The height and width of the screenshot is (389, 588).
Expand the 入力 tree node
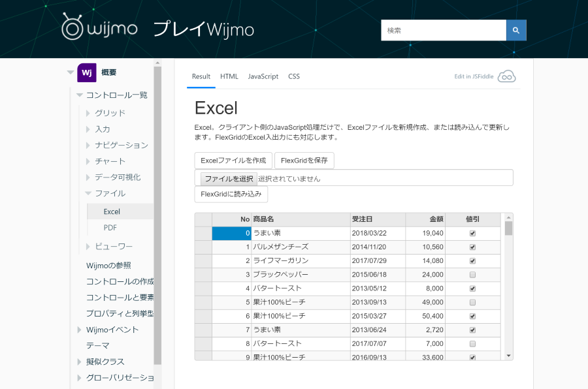coord(88,129)
